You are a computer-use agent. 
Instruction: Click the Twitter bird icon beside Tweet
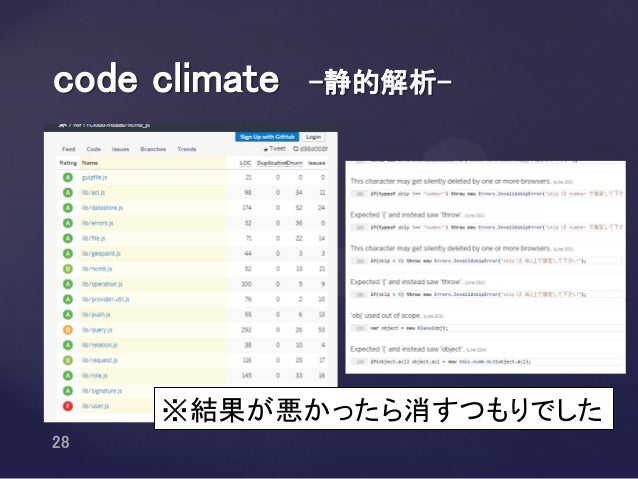[266, 149]
